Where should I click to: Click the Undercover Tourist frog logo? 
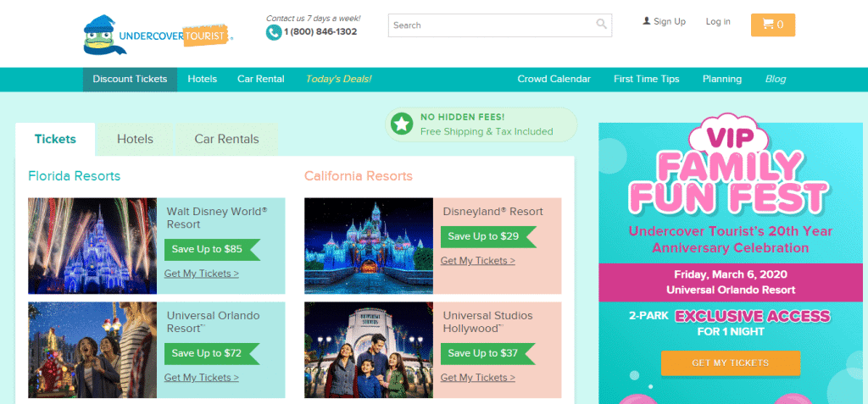[x=158, y=35]
